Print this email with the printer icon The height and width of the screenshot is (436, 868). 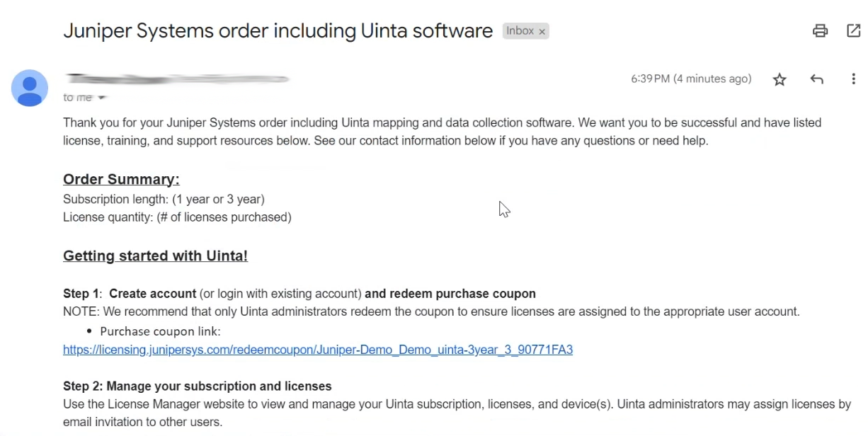point(820,30)
